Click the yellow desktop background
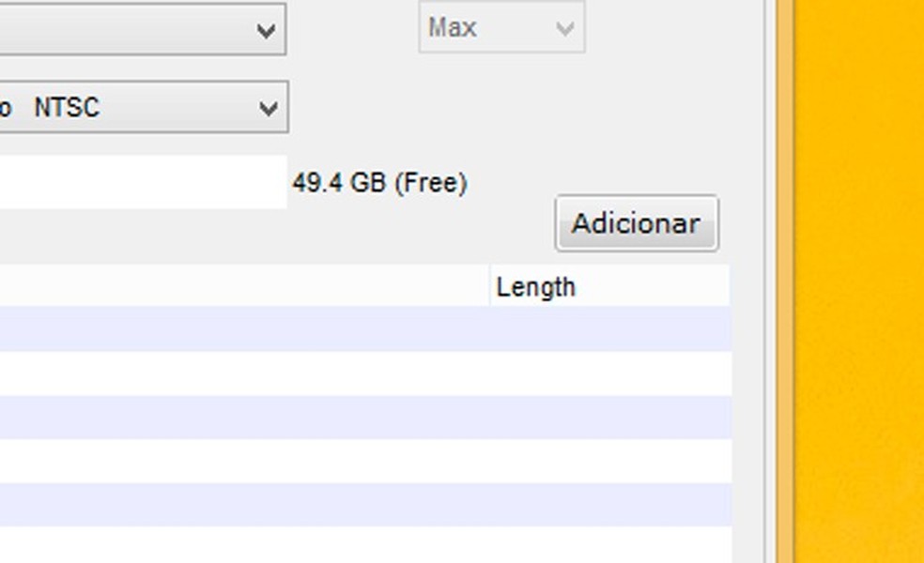Screen dimensions: 924x563 pos(859,281)
